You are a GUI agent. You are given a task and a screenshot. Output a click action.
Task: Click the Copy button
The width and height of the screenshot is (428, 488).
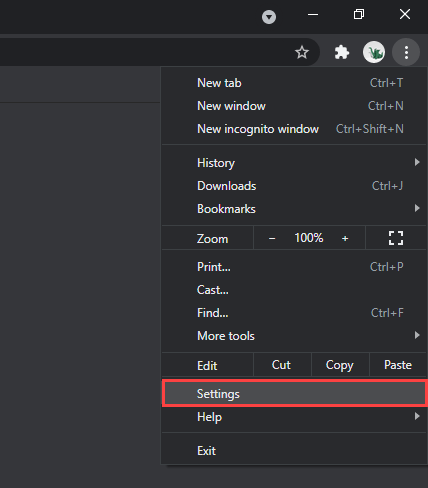pos(340,365)
